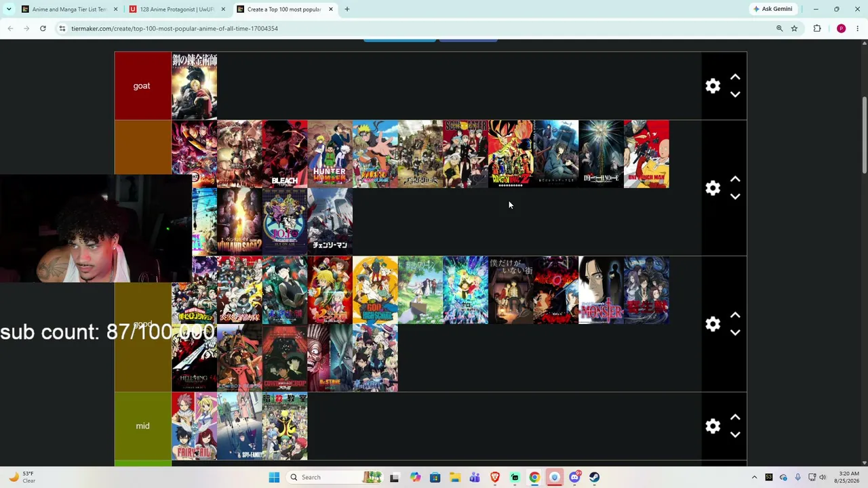Open settings gear for the goat tier
The height and width of the screenshot is (488, 868).
(x=713, y=86)
